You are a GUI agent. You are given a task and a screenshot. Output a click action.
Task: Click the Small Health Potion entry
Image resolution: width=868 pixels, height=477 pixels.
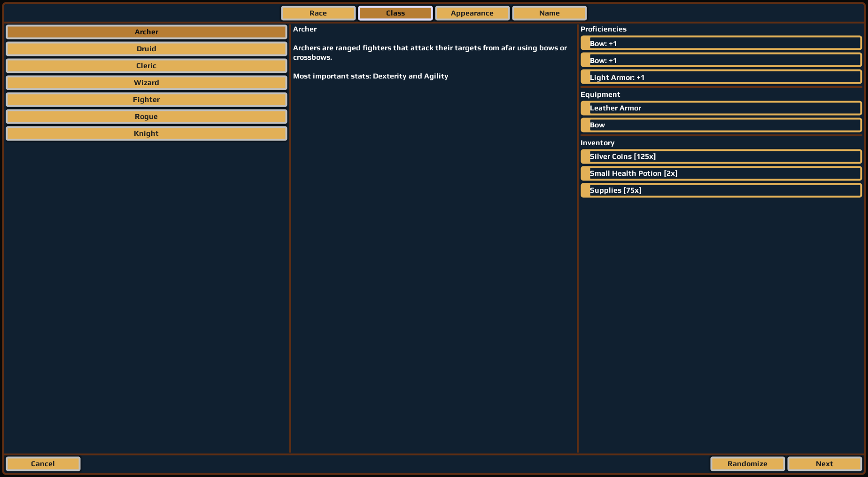pyautogui.click(x=721, y=173)
